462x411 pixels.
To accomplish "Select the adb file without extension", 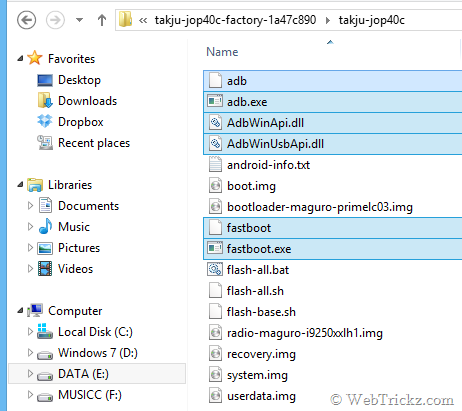I will click(333, 81).
